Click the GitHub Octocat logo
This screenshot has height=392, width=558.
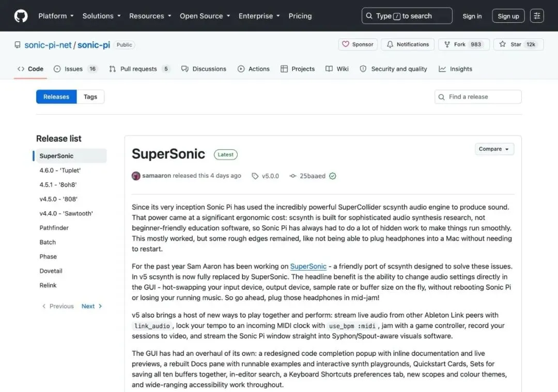click(21, 16)
